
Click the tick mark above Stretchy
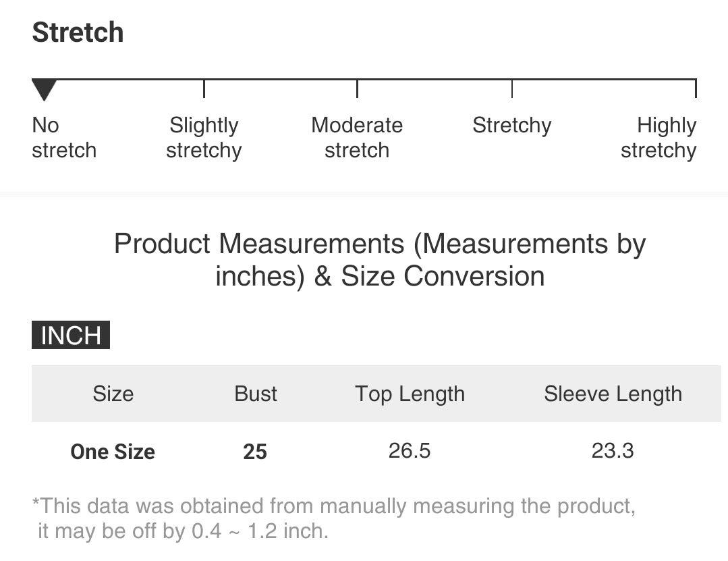click(512, 88)
